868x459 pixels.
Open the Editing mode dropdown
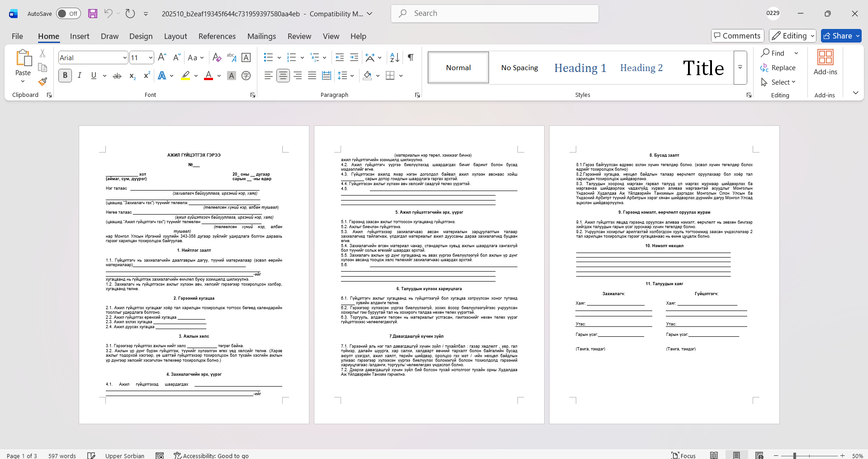[793, 36]
